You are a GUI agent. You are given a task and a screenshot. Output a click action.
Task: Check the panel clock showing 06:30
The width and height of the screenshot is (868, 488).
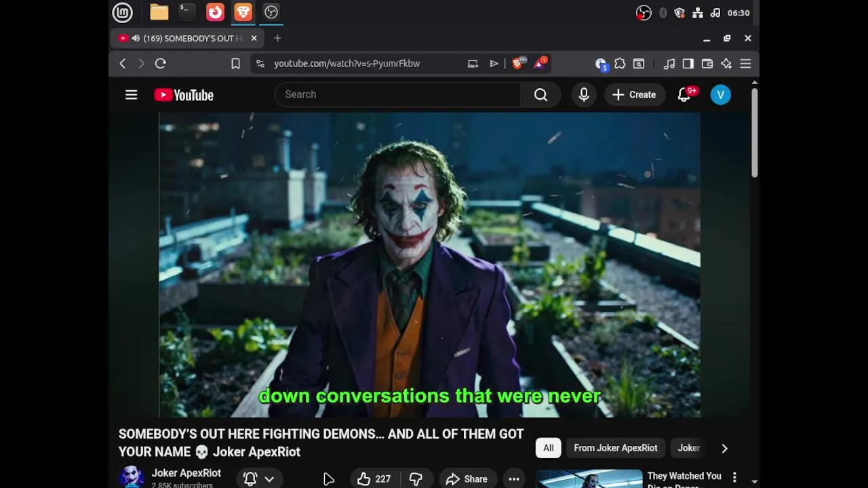(x=738, y=13)
